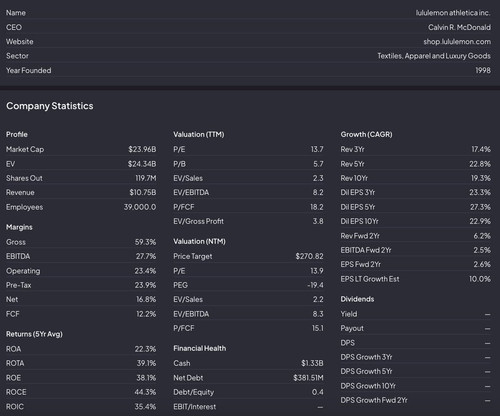The height and width of the screenshot is (416, 500).
Task: Click the Net Debt $381.51M value
Action: coord(308,378)
